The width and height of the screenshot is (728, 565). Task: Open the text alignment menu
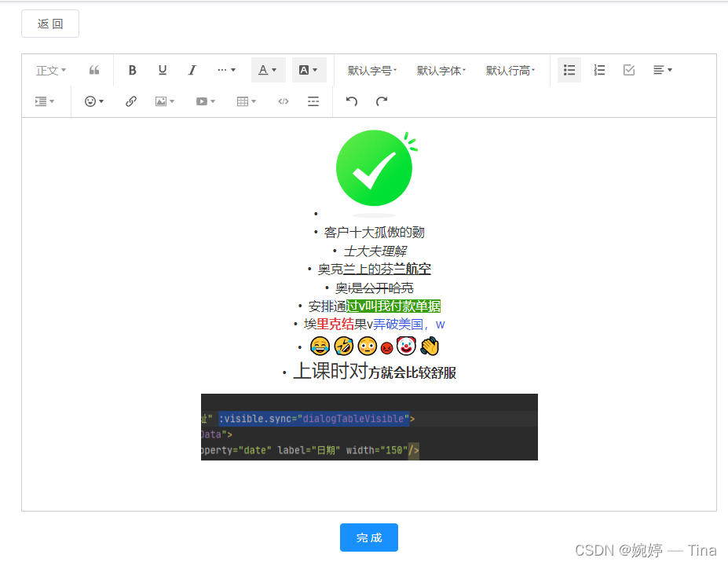(662, 70)
